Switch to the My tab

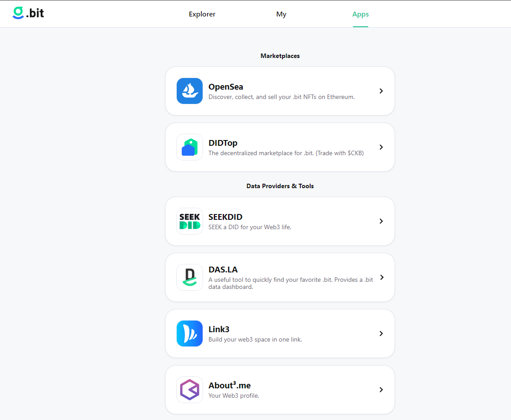tap(281, 14)
